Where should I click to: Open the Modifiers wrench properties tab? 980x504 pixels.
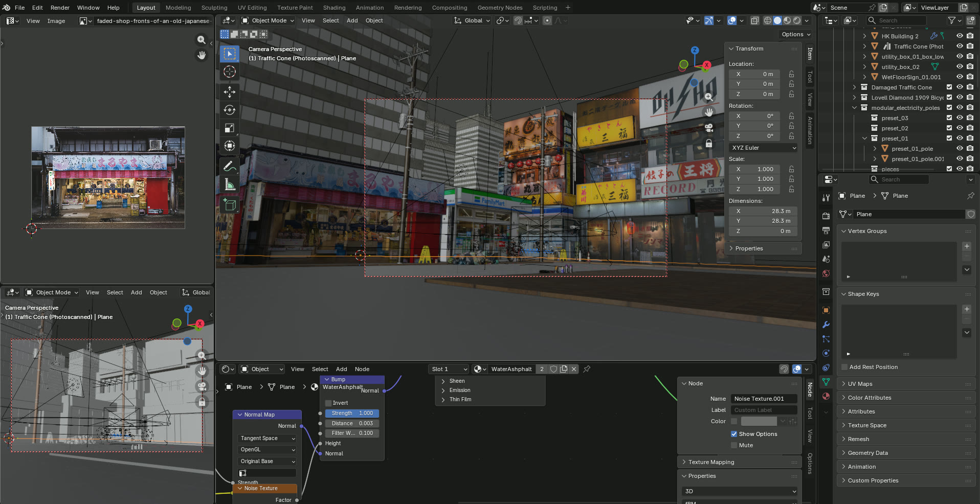point(826,325)
